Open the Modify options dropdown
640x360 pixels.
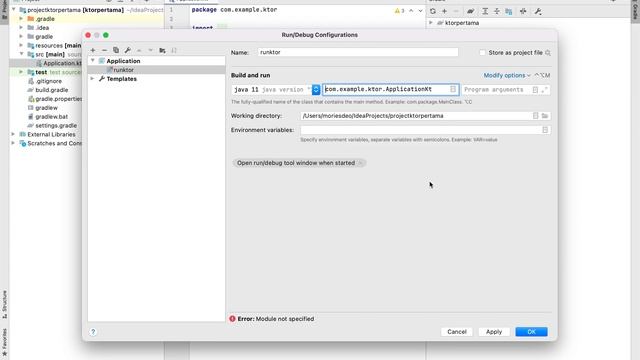coord(507,76)
